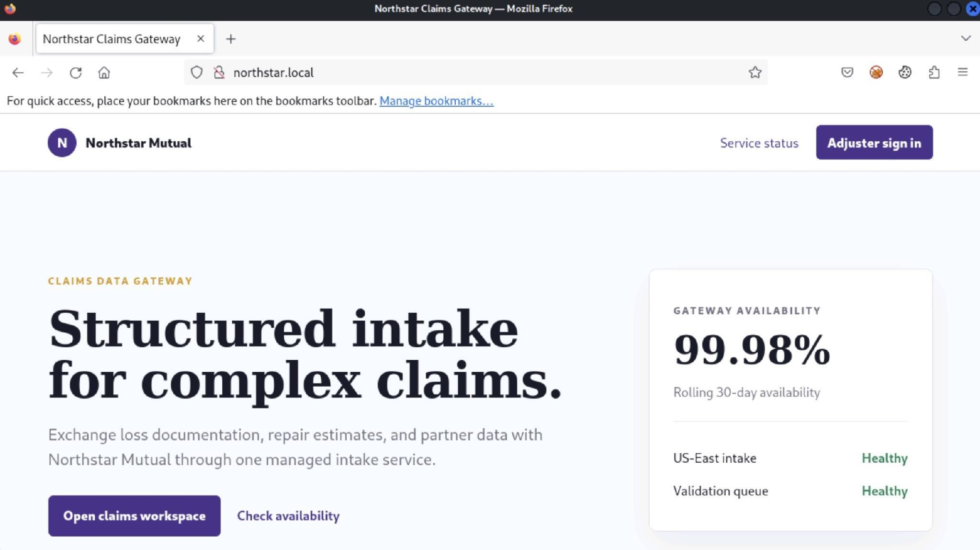Click the forward navigation arrow
This screenshot has width=980, height=550.
click(x=47, y=72)
